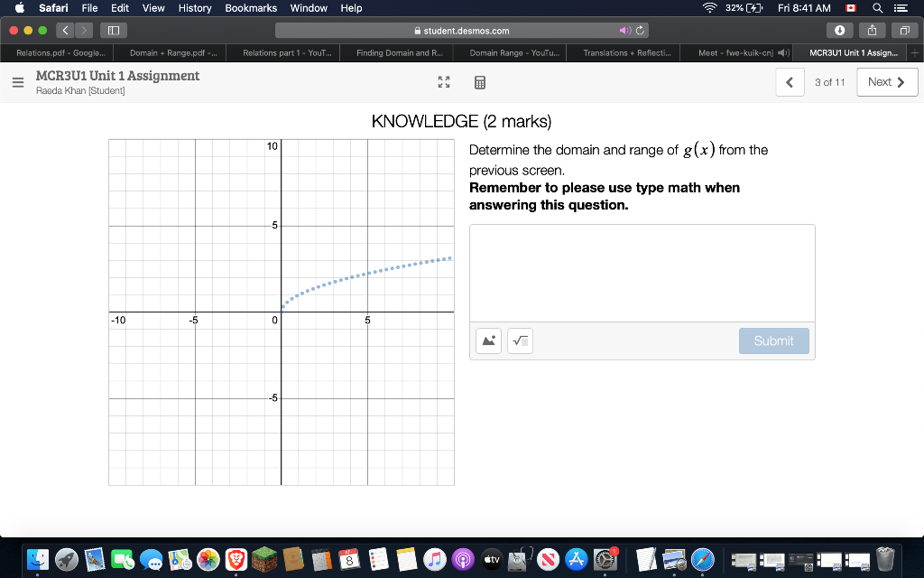Expand the graph to fullscreen

click(443, 81)
